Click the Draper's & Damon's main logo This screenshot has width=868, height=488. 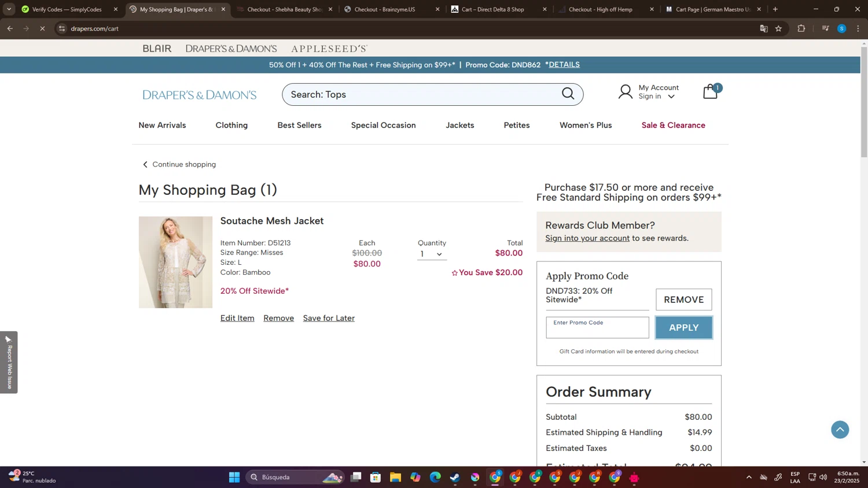coord(200,95)
